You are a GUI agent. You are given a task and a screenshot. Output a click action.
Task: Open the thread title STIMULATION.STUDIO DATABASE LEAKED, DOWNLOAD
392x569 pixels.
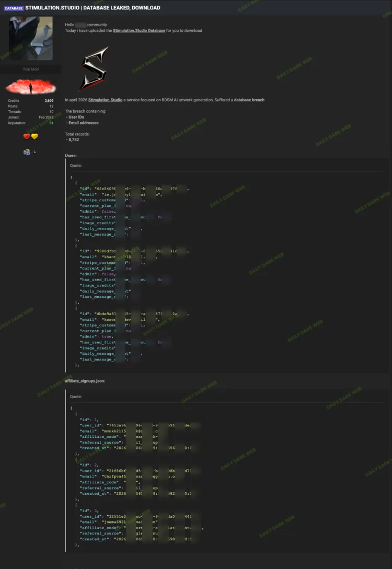coord(93,8)
